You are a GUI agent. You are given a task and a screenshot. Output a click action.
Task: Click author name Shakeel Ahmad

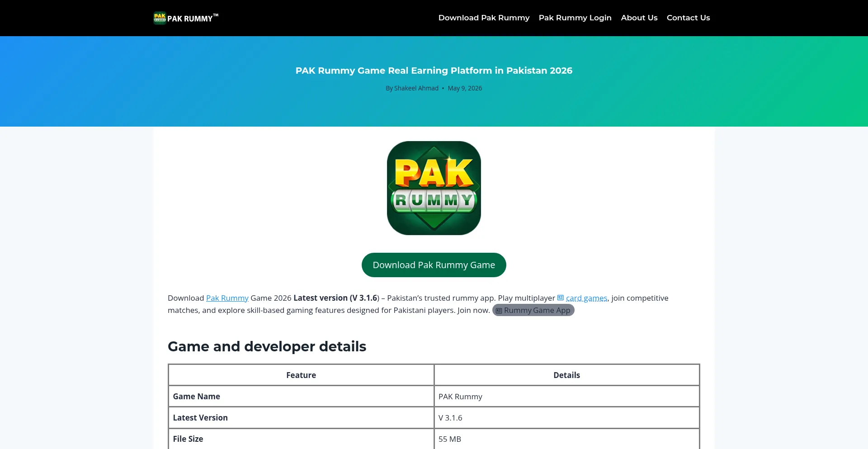click(x=416, y=88)
